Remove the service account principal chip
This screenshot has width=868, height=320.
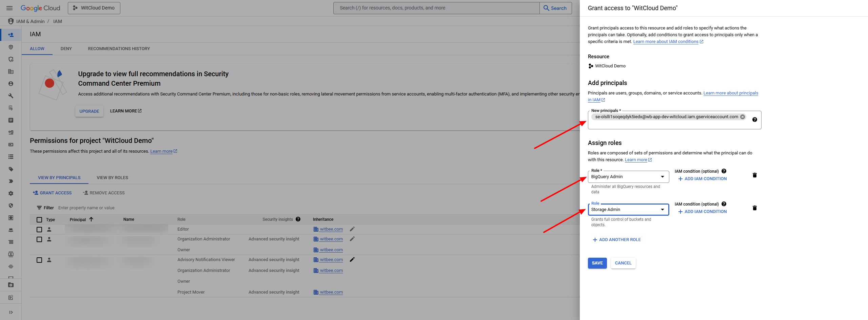pyautogui.click(x=743, y=117)
